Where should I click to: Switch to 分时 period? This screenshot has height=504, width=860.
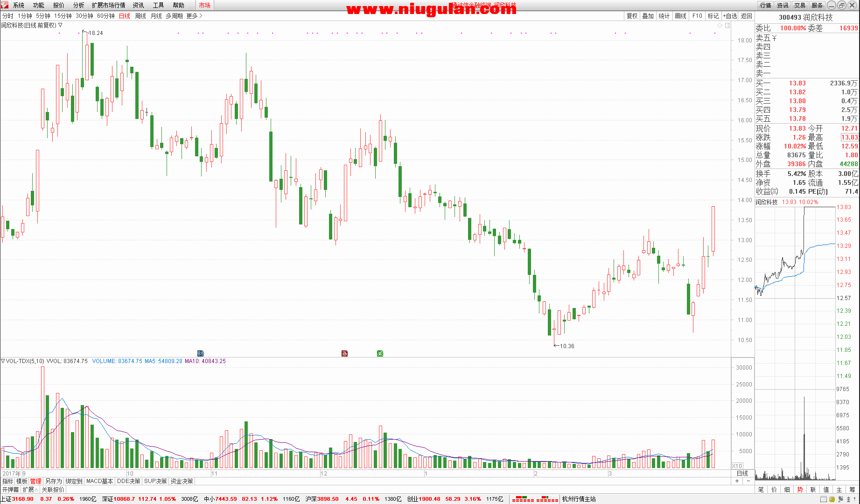click(8, 16)
